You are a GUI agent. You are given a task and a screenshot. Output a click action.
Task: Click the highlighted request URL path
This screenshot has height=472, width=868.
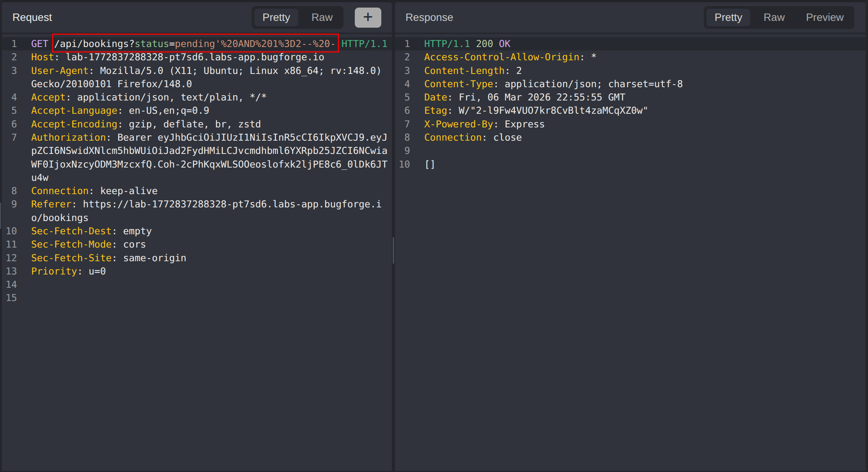(195, 44)
